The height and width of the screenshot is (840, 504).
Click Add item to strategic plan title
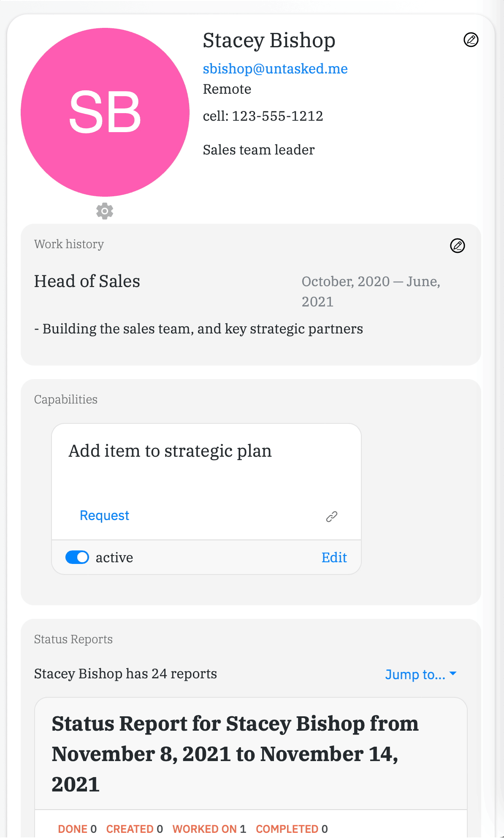pos(170,451)
